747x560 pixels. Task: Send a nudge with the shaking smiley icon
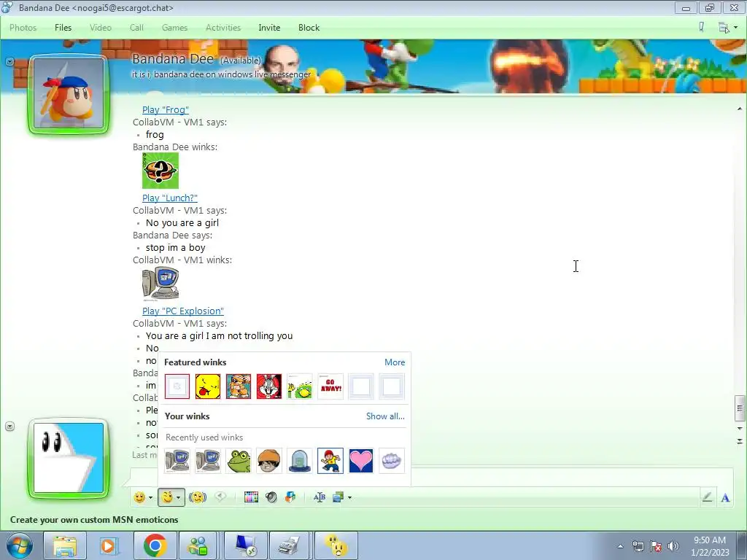(198, 497)
